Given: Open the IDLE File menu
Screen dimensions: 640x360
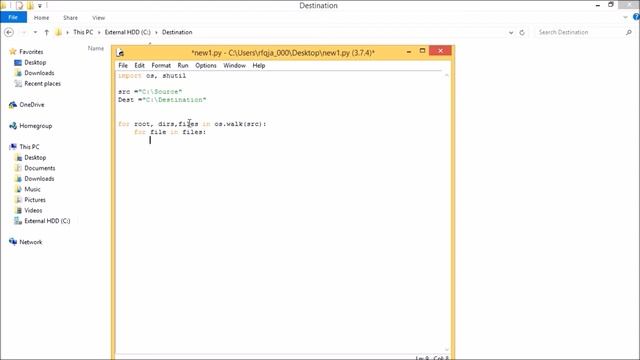Looking at the screenshot, I should tap(123, 65).
